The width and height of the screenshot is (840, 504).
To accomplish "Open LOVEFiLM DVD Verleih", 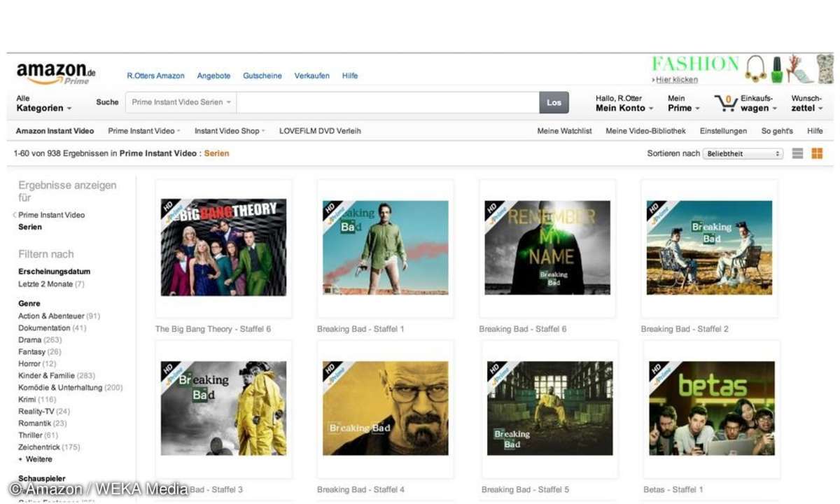I will pos(320,131).
